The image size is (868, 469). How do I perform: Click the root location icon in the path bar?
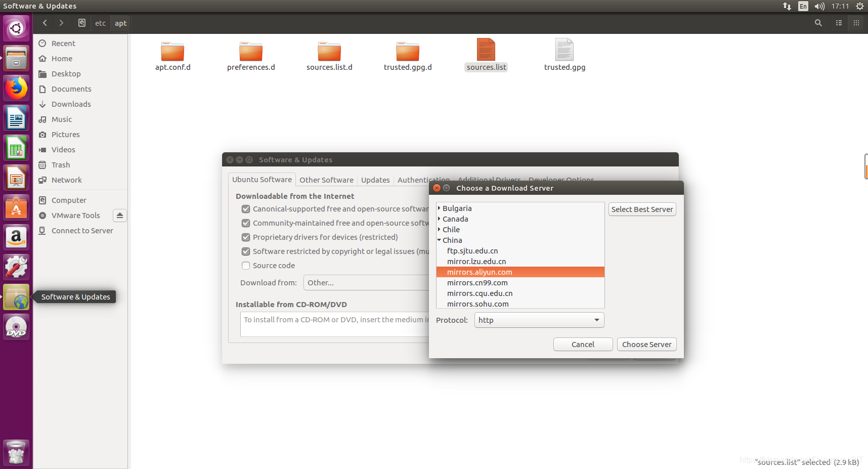[x=82, y=23]
